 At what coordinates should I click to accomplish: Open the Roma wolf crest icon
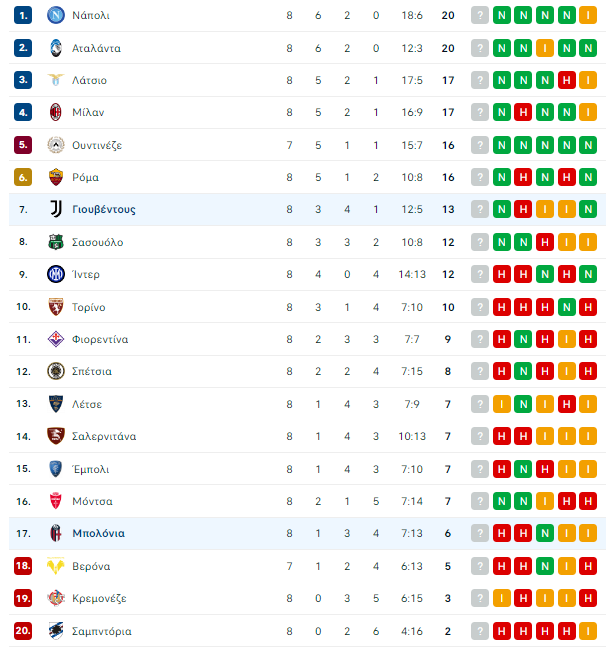coord(56,177)
